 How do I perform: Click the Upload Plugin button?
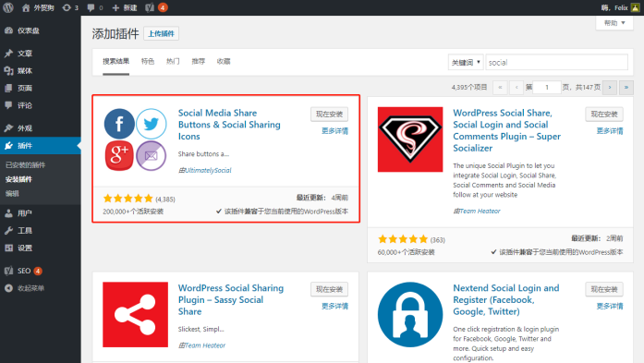tap(161, 33)
